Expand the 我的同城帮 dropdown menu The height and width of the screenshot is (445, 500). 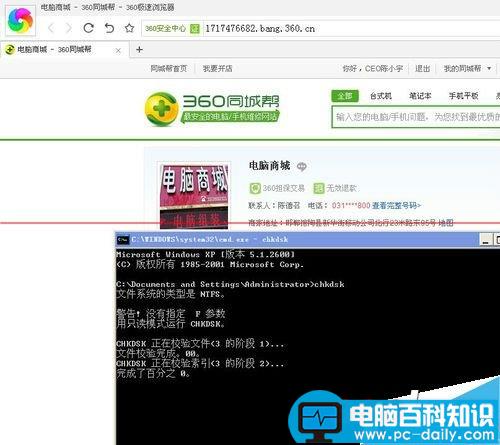tap(467, 69)
